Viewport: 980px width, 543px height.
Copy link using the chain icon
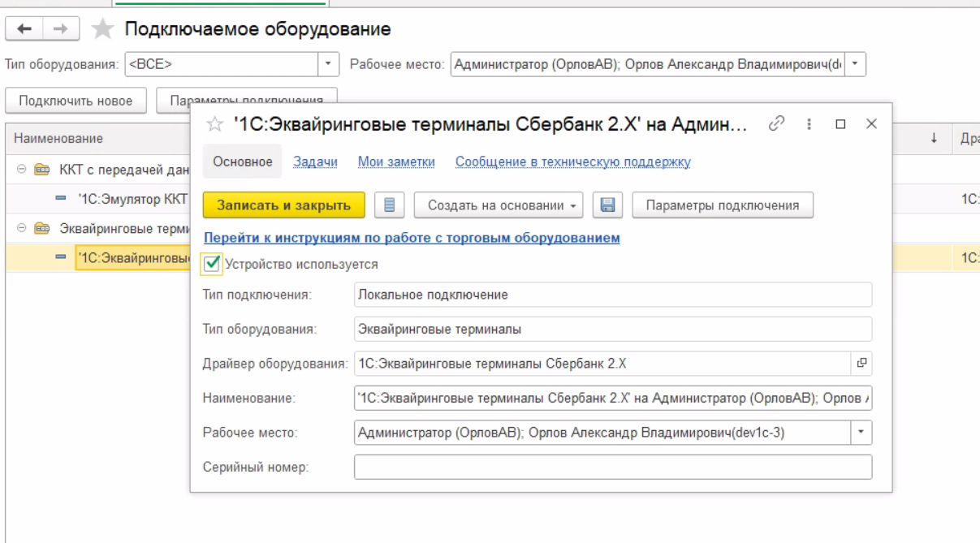pyautogui.click(x=777, y=123)
